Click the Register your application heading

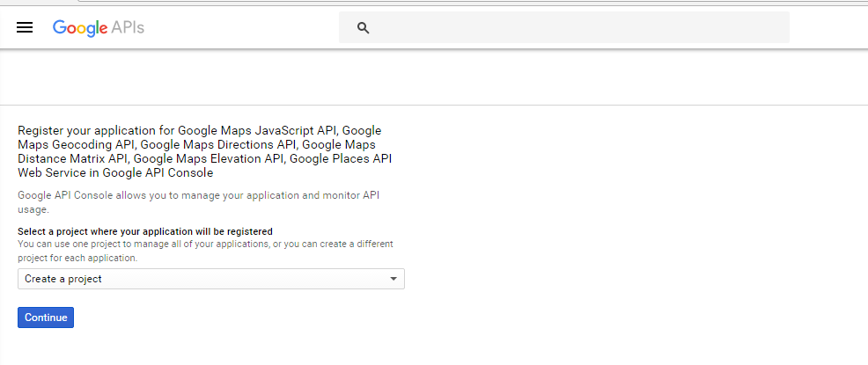205,151
